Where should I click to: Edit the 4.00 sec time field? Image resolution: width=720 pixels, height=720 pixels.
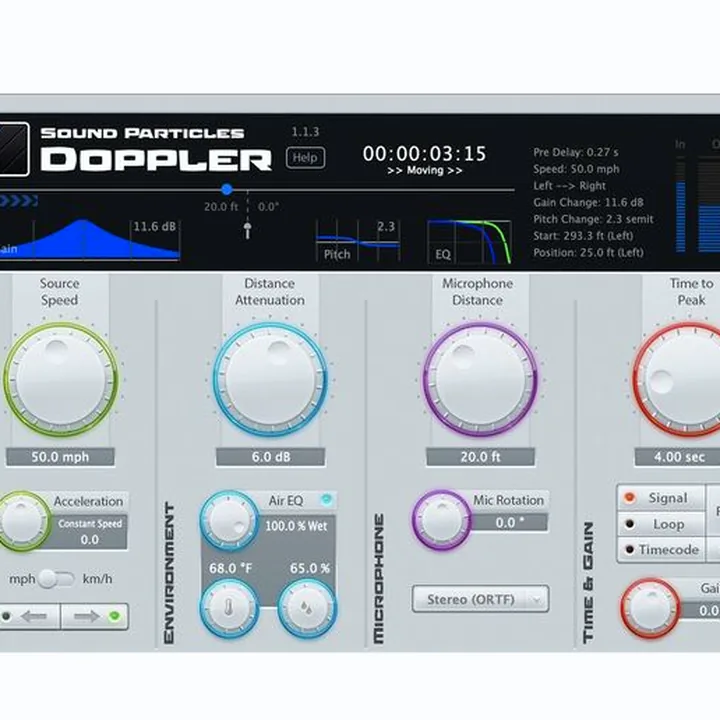pyautogui.click(x=677, y=457)
